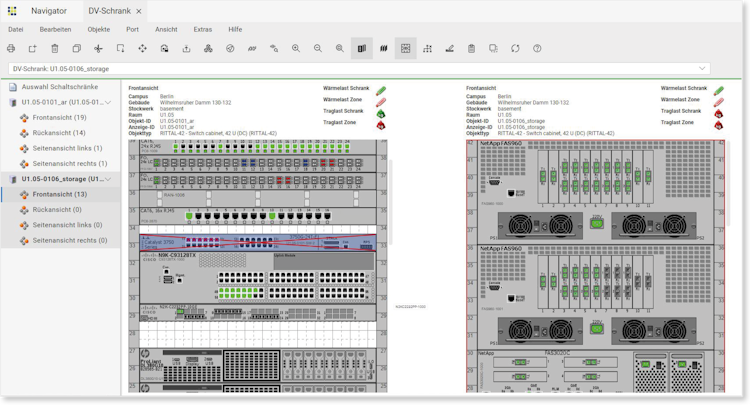Screen dimensions: 750x405
Task: Toggle the highlighted grid selection toolbar button
Action: [x=405, y=48]
